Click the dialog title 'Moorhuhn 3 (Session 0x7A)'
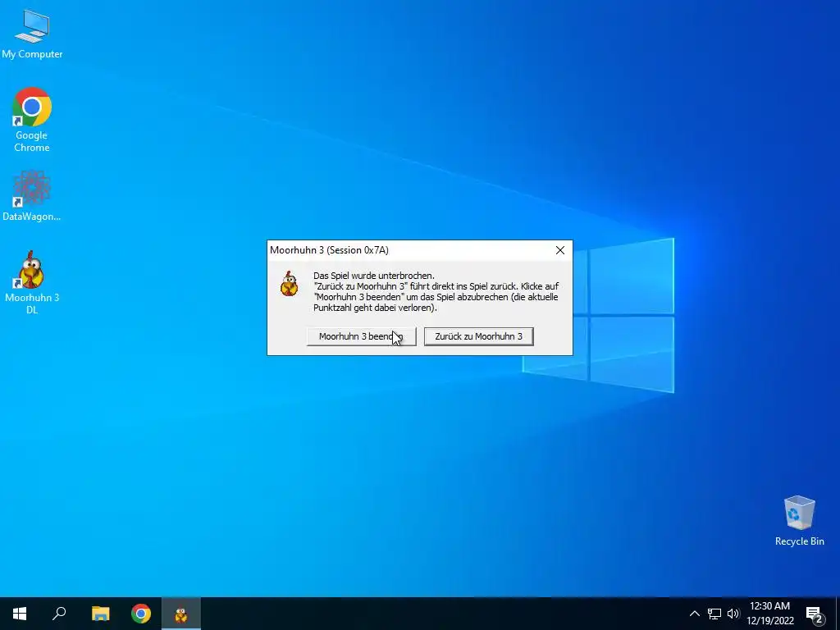This screenshot has width=840, height=630. click(x=329, y=250)
